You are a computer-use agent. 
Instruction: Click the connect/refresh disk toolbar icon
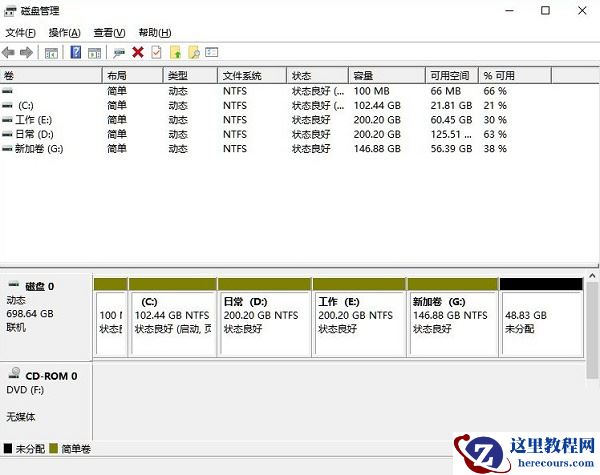coord(119,52)
